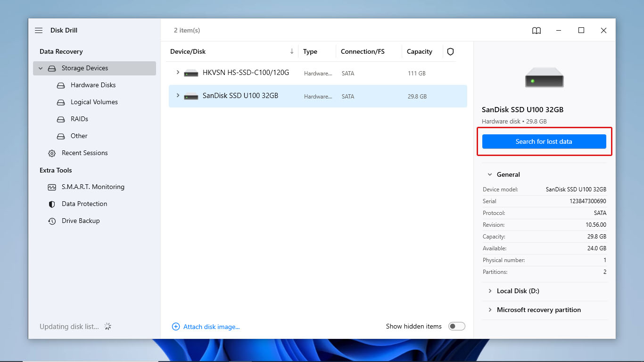Click the SanDisk SSD U100 disk icon in the list
Image resolution: width=644 pixels, height=362 pixels.
(x=191, y=96)
